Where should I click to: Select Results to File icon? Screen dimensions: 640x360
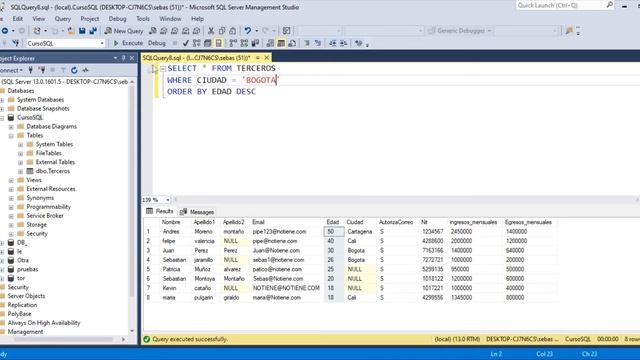pos(292,43)
